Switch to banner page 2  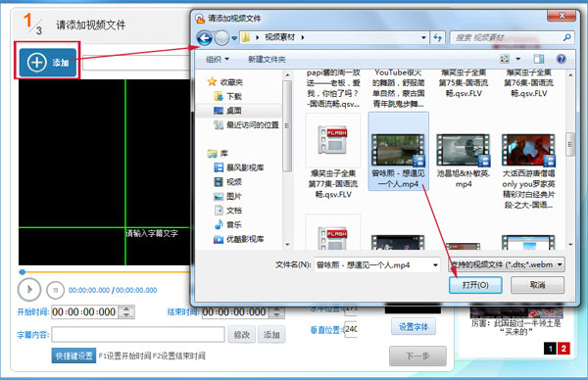tap(563, 349)
